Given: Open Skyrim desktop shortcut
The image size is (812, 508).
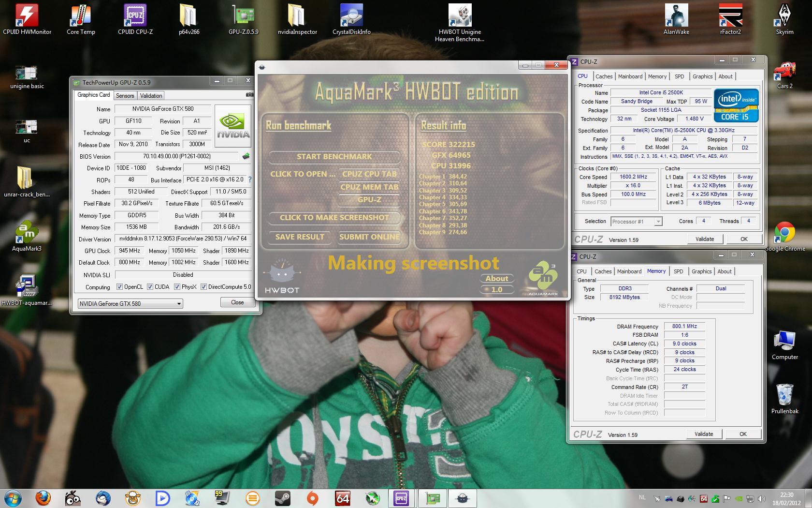Looking at the screenshot, I should pyautogui.click(x=784, y=19).
